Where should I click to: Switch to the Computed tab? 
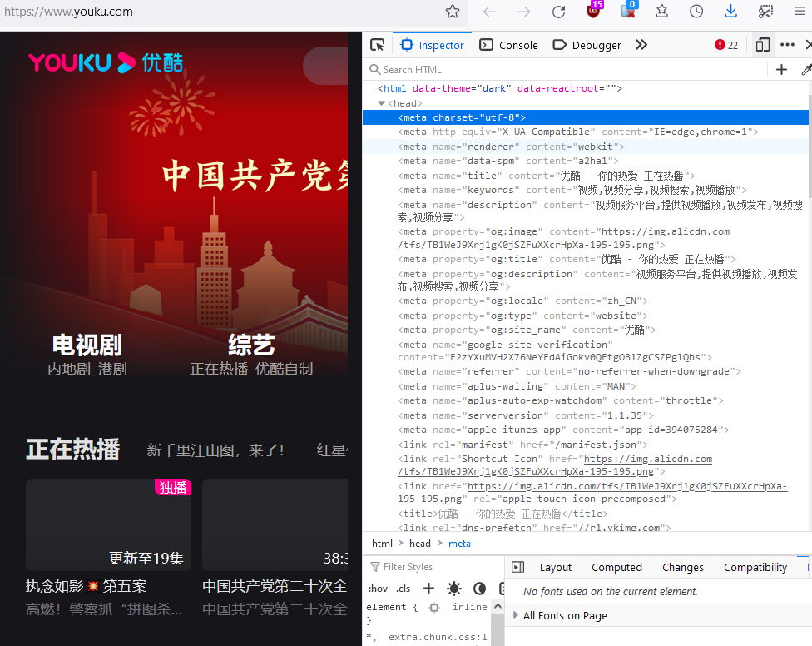(x=616, y=567)
